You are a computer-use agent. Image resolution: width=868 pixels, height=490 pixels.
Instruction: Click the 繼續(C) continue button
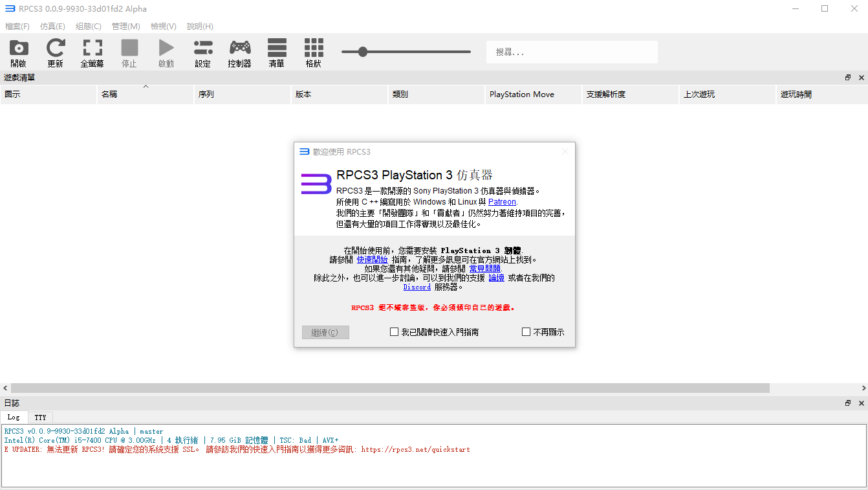325,332
